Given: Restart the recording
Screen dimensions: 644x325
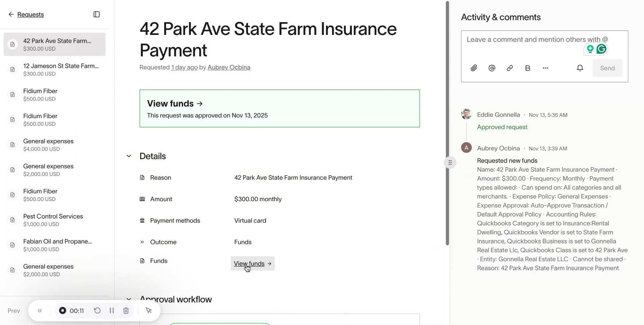Looking at the screenshot, I should [97, 311].
